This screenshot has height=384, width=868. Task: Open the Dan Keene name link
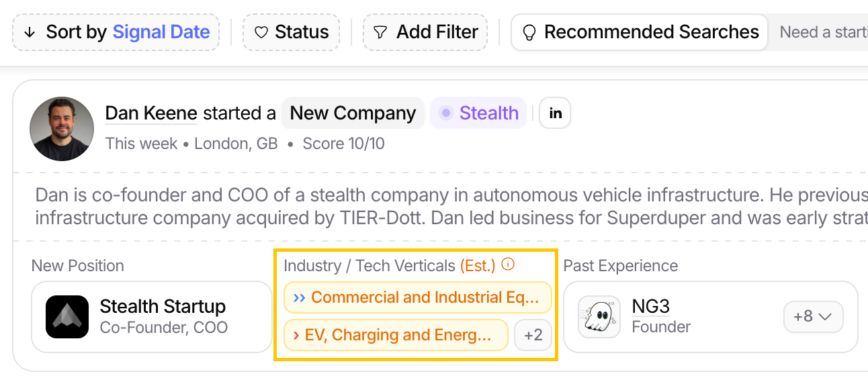pyautogui.click(x=151, y=113)
